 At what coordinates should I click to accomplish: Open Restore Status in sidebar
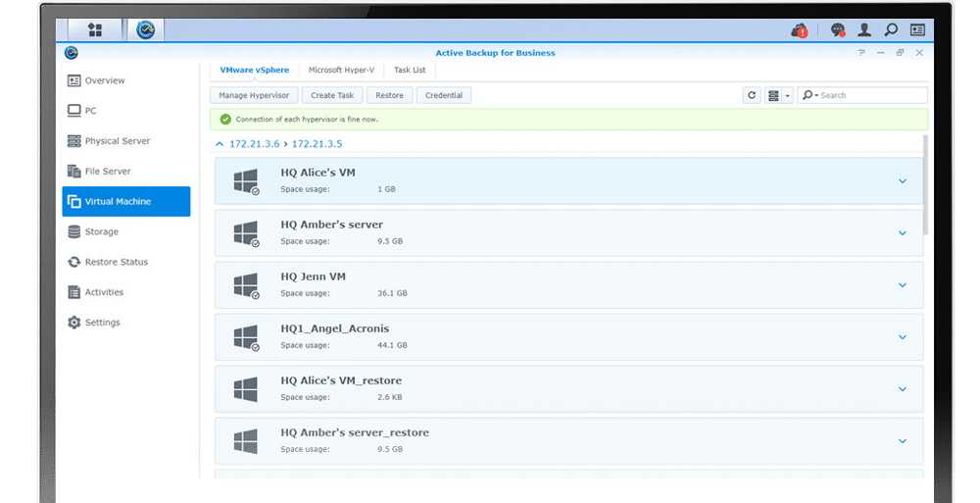click(126, 262)
